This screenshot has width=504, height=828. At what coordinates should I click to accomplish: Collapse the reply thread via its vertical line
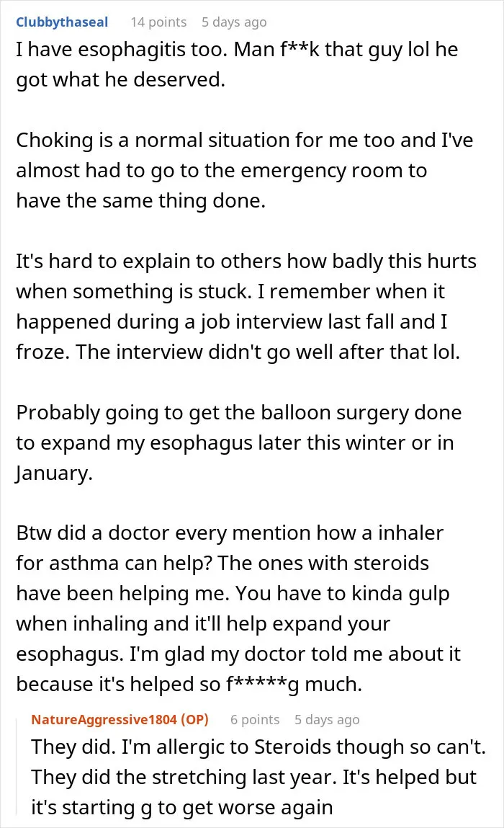[18, 766]
